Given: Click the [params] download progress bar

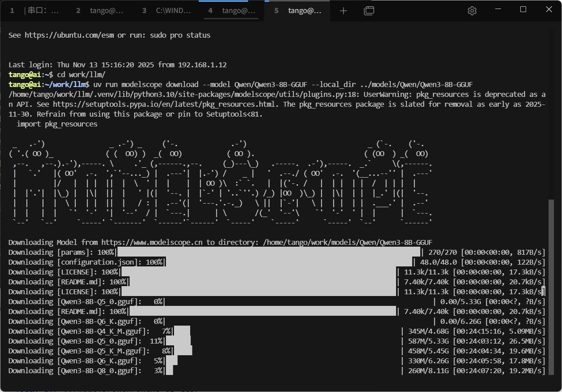Looking at the screenshot, I should [x=268, y=252].
